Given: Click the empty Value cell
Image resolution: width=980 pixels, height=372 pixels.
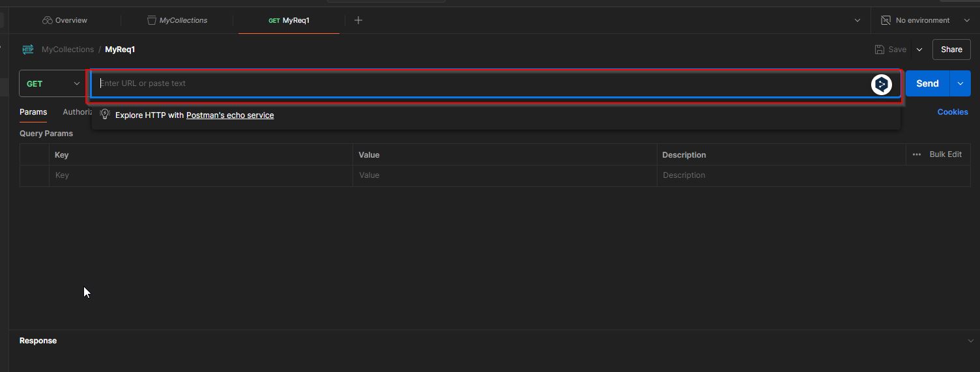Looking at the screenshot, I should point(505,175).
